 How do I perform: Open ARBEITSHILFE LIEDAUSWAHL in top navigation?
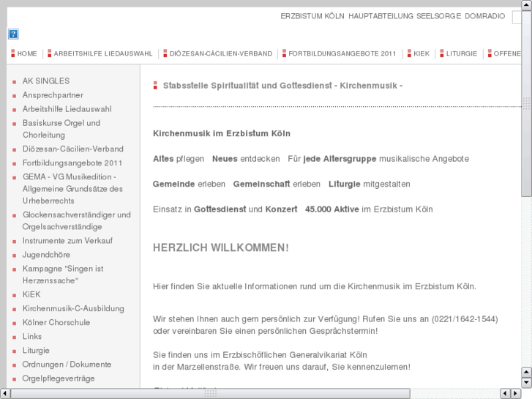[x=102, y=53]
